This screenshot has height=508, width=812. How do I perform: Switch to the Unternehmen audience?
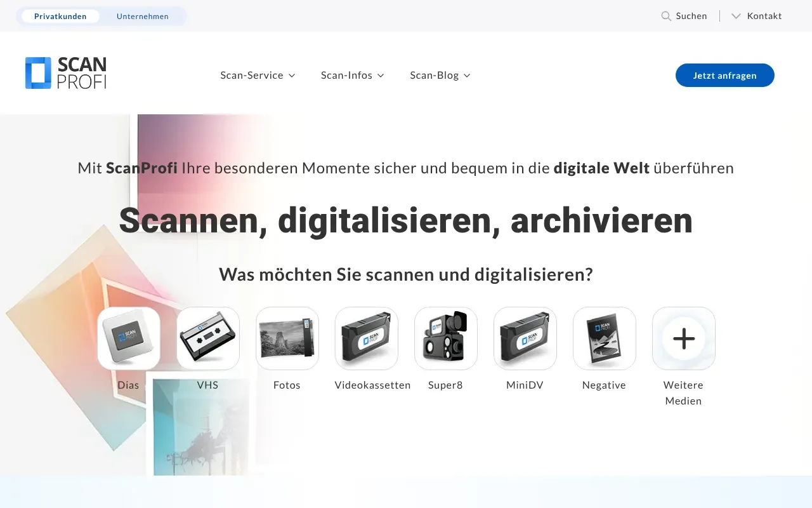pyautogui.click(x=142, y=16)
